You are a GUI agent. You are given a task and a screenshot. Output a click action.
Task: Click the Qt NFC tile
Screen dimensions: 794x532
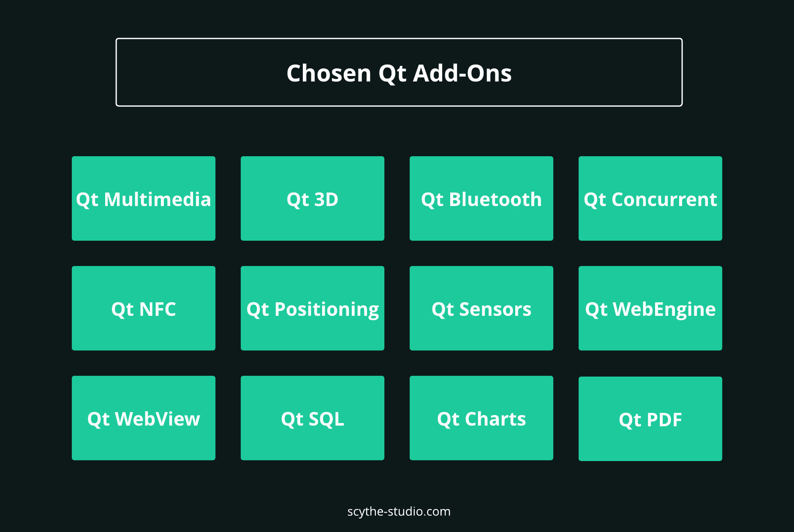(144, 308)
